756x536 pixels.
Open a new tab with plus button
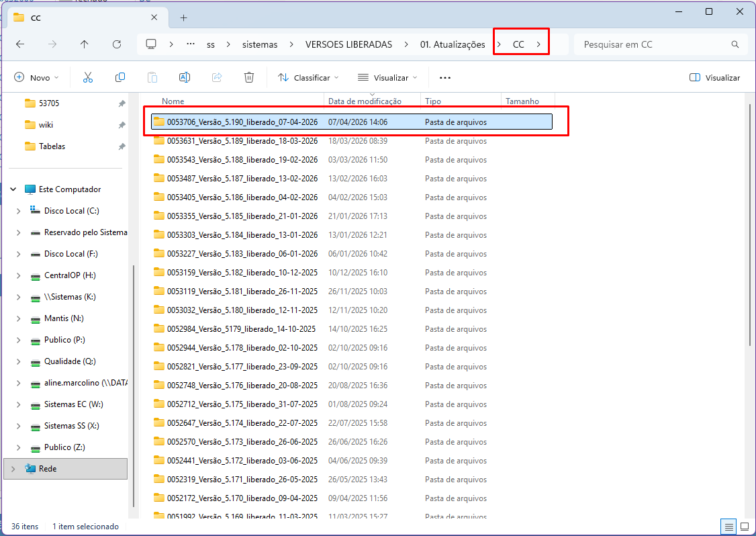tap(183, 17)
